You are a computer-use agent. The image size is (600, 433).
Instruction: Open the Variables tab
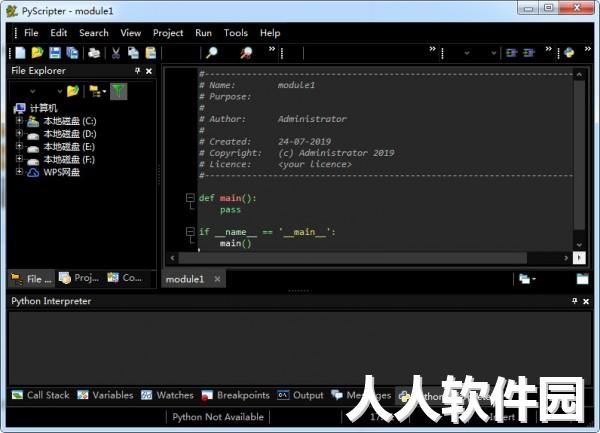click(105, 395)
